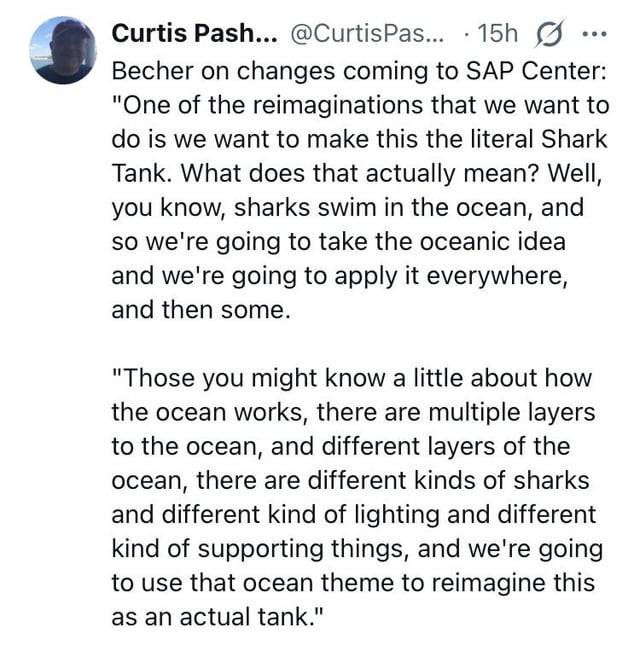Open Curtis Pashelka's profile avatar
Viewport: 640px width, 645px height.
[63, 50]
